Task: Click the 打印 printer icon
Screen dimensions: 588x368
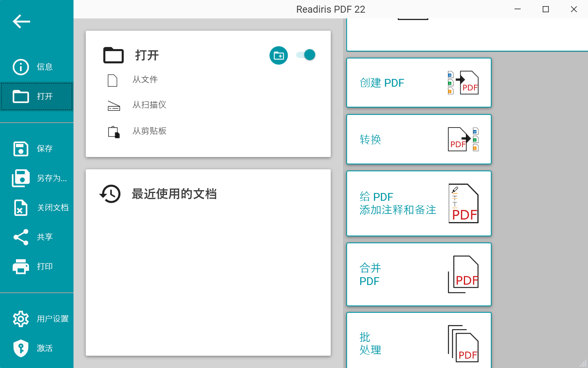Action: (x=21, y=267)
